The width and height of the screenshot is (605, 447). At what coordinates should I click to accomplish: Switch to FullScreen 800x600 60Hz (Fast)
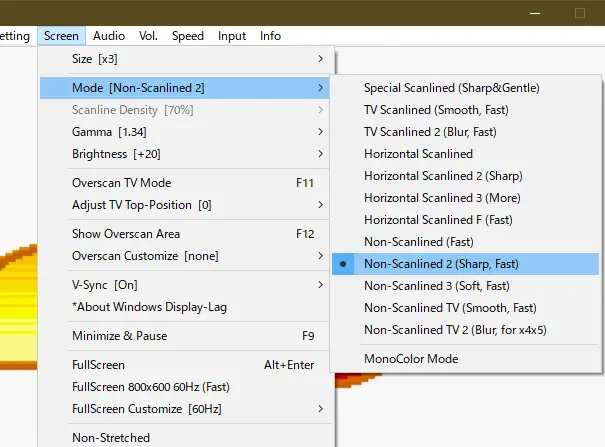150,387
